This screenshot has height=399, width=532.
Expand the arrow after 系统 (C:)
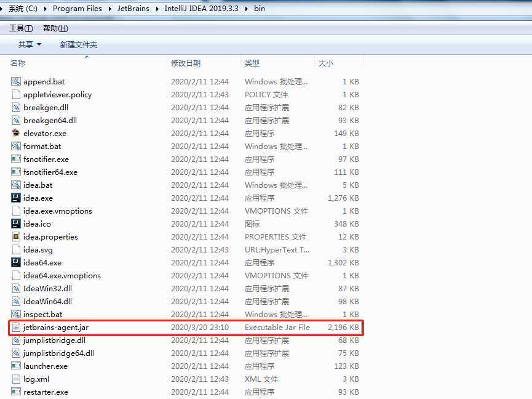[45, 9]
